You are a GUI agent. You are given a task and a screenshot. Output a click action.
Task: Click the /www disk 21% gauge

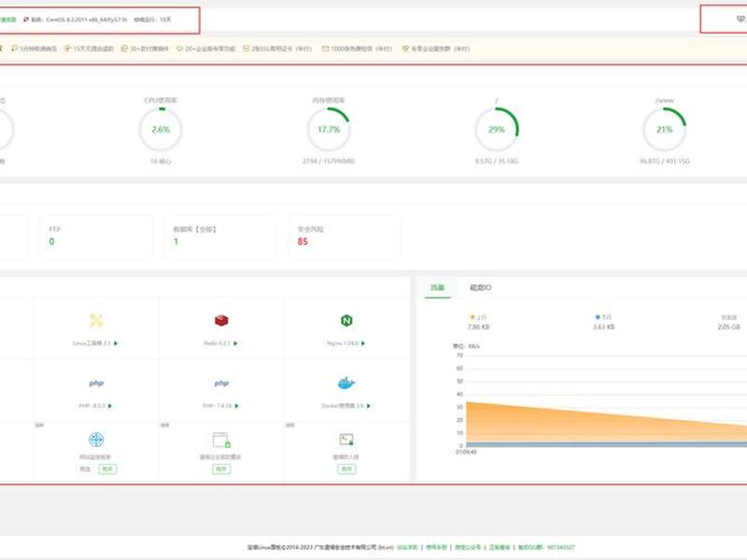665,130
